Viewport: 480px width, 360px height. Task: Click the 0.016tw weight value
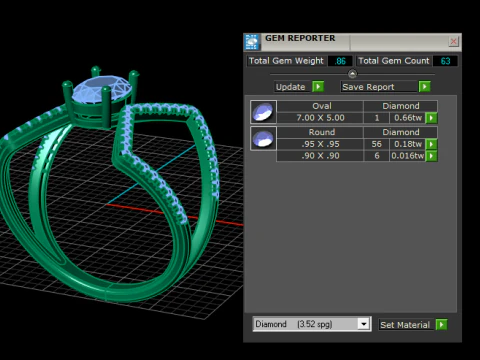[408, 156]
